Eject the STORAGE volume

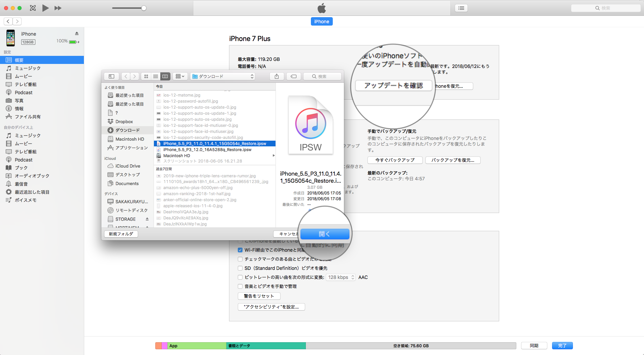coord(147,219)
